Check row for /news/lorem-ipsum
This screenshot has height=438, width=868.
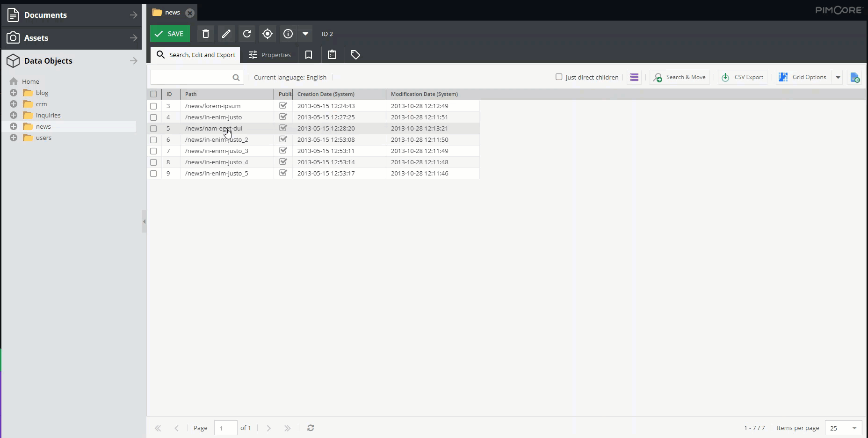click(153, 106)
